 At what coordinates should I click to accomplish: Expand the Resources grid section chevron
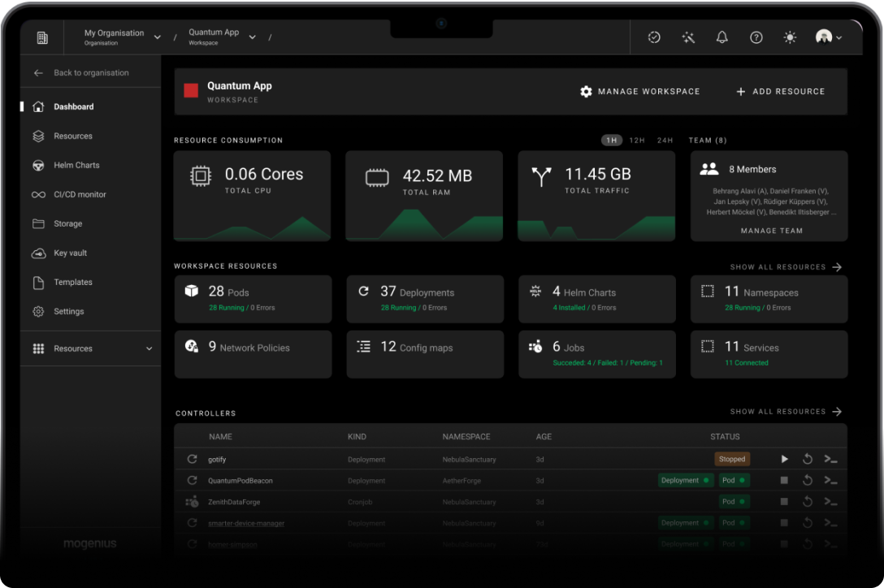pos(149,348)
